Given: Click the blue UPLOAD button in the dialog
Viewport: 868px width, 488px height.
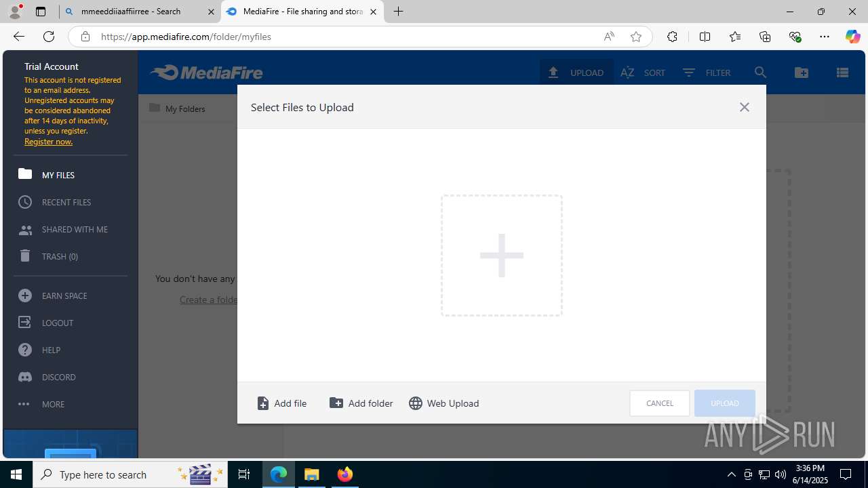Looking at the screenshot, I should coord(725,403).
